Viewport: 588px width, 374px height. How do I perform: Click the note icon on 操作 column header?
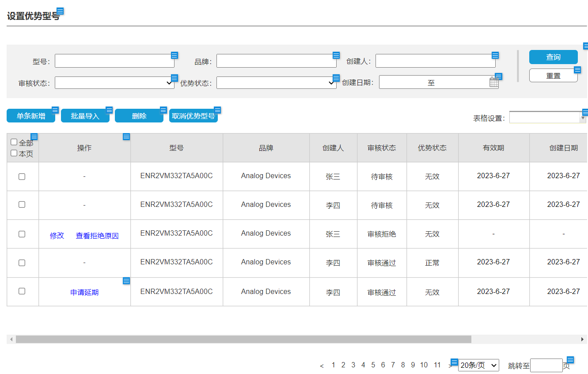tap(126, 137)
